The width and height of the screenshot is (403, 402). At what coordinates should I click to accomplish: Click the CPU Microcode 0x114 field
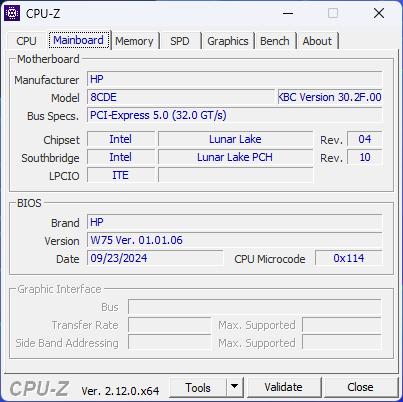[349, 258]
